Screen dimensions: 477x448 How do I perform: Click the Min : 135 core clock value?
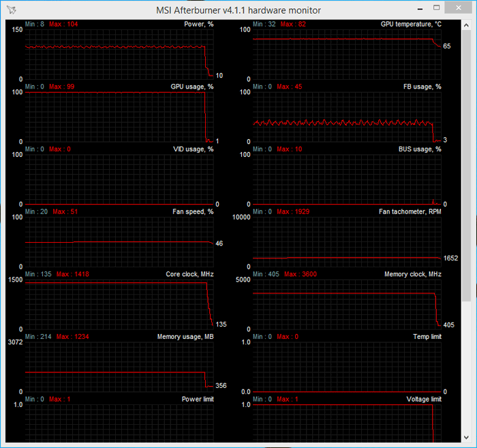38,274
